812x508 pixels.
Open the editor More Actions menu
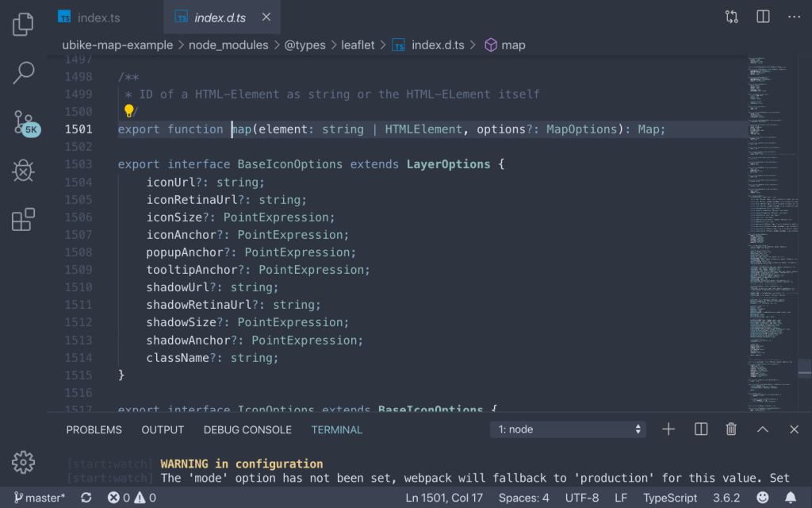tap(794, 17)
